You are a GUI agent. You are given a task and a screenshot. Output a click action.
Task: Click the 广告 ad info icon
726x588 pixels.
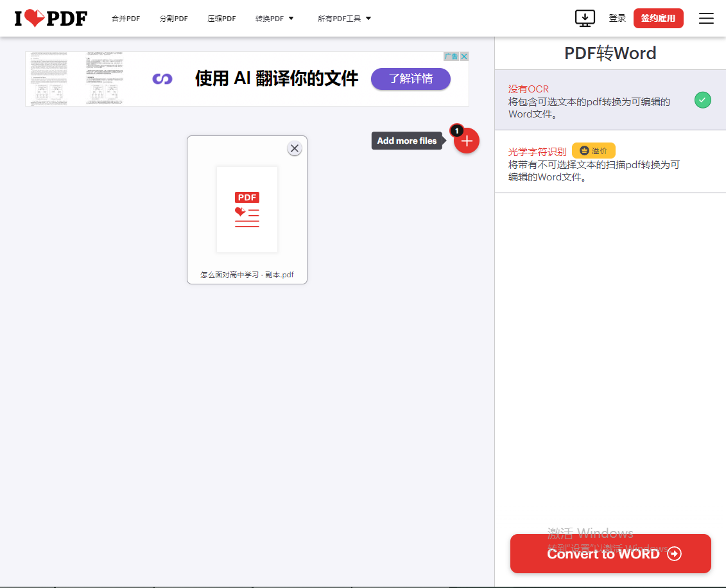click(451, 56)
